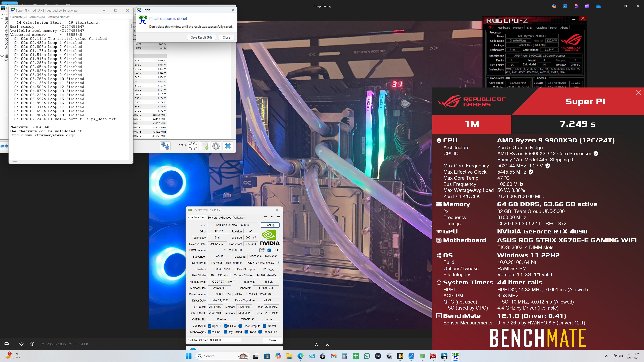
Task: Click the info icon in Photos bottom bar
Action: click(x=33, y=344)
